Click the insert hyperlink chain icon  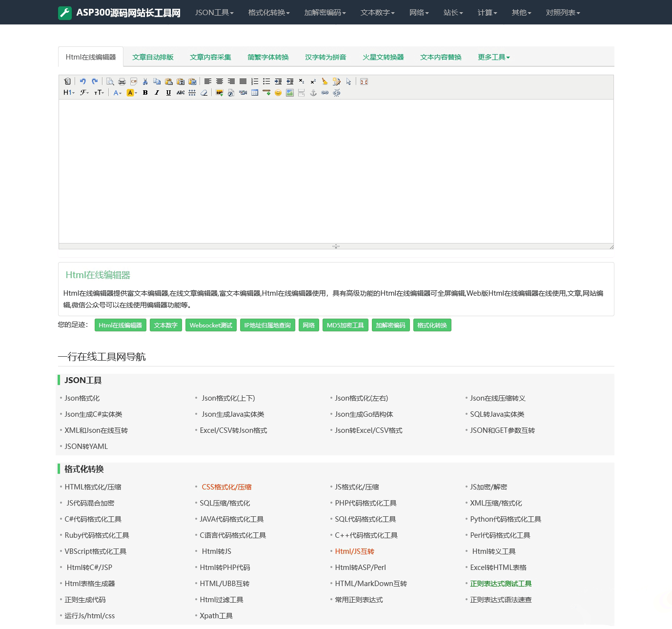pos(325,93)
